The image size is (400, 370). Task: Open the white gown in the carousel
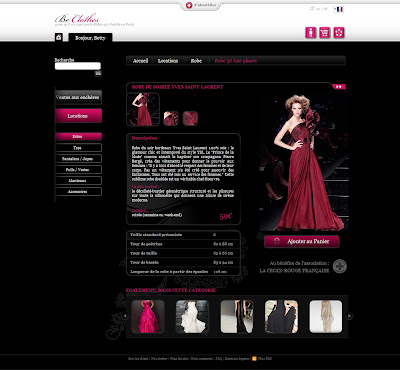tap(192, 316)
